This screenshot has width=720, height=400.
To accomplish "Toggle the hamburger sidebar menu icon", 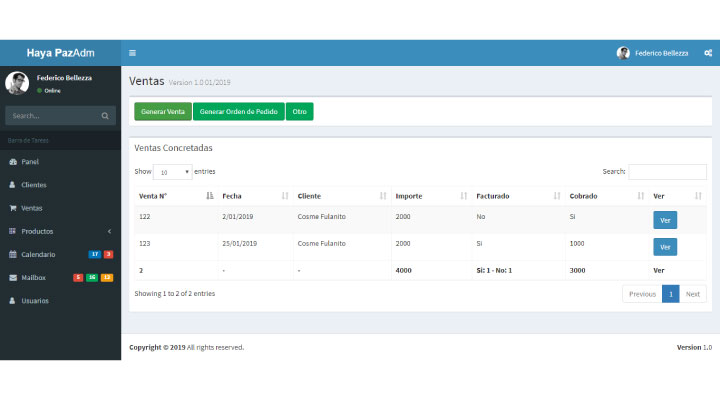I will coord(132,53).
